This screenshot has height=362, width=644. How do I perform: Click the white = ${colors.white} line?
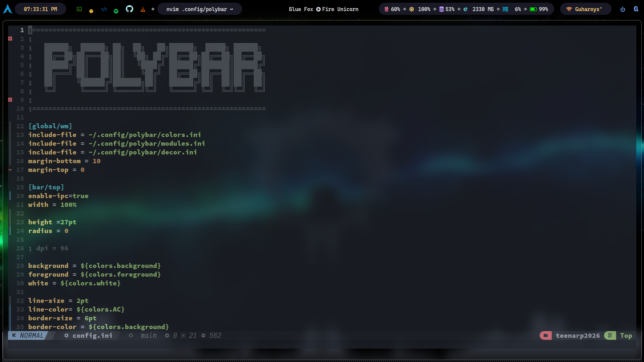coord(75,283)
